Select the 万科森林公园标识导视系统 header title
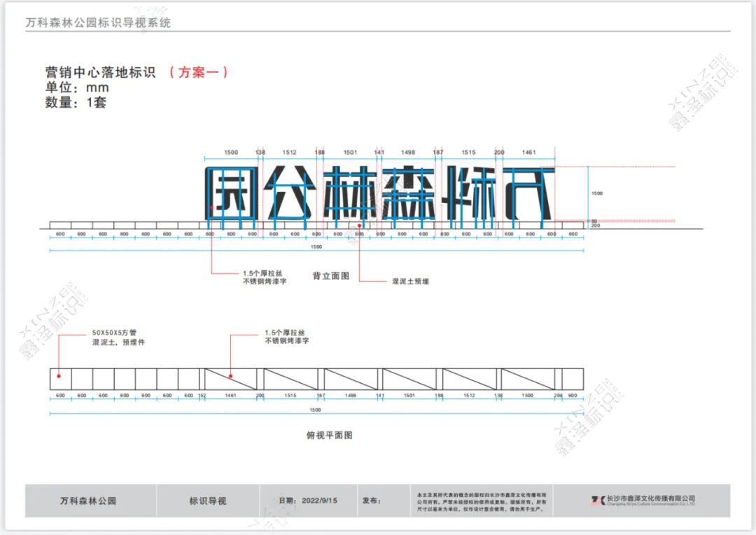 tap(98, 22)
